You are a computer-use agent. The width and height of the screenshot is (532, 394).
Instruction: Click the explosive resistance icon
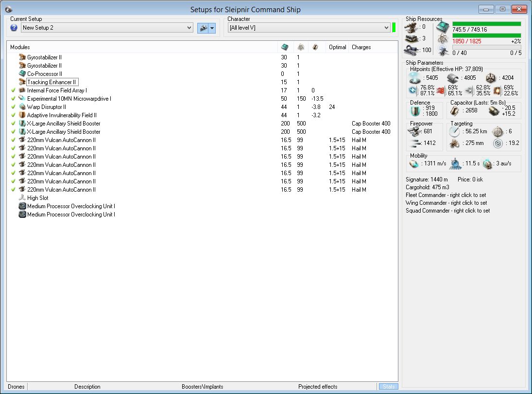pyautogui.click(x=497, y=90)
